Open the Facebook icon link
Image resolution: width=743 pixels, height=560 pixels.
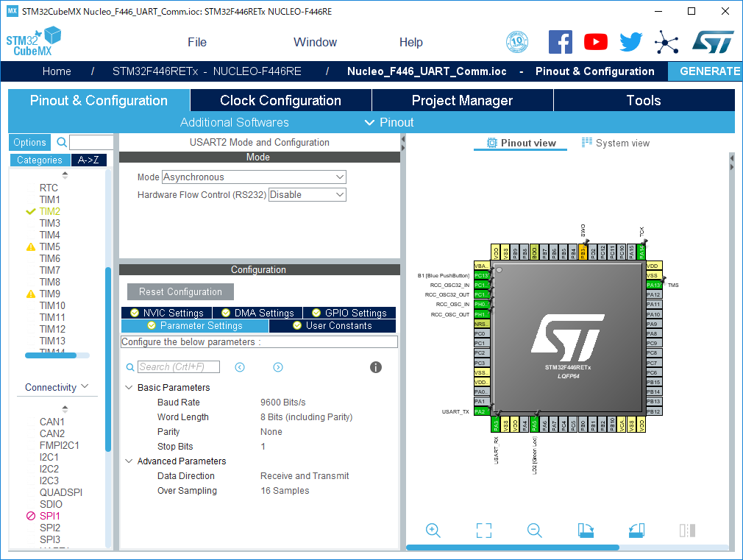[560, 42]
